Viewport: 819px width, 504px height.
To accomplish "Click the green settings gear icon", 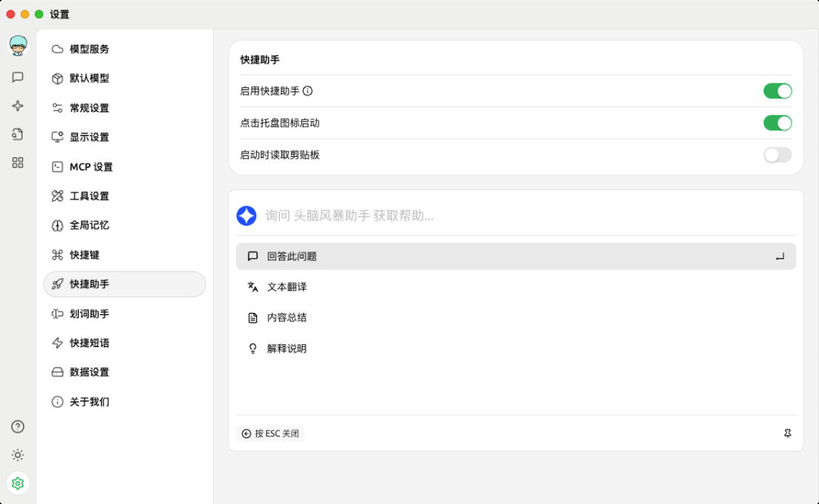I will click(x=17, y=483).
